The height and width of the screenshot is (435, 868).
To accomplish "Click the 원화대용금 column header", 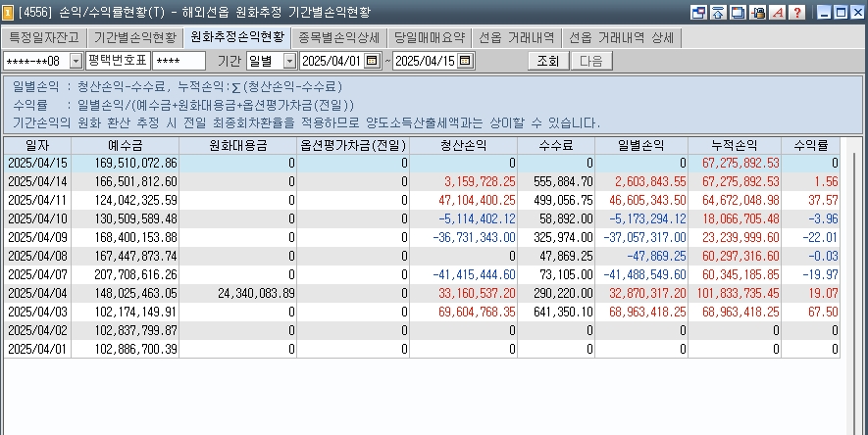I will pos(238,146).
